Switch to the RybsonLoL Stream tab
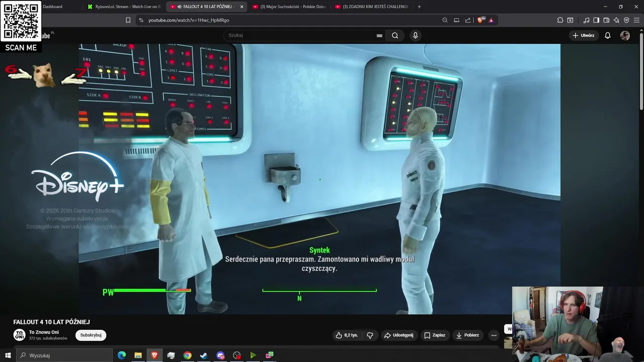 pyautogui.click(x=124, y=7)
